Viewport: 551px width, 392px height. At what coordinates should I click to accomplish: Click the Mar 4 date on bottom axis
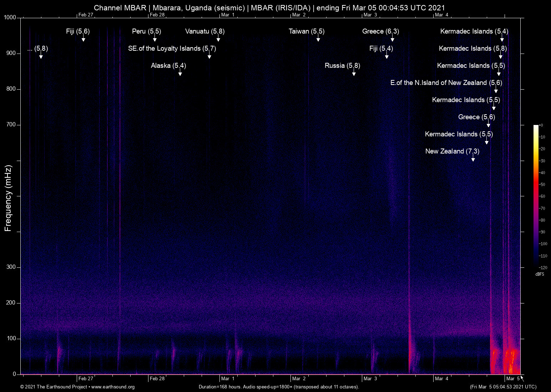[441, 378]
